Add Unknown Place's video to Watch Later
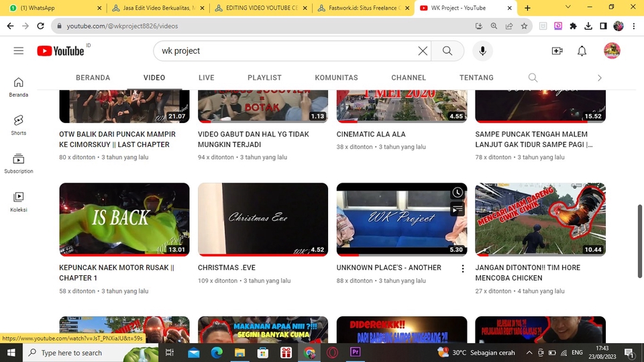The width and height of the screenshot is (644, 362). 457,193
